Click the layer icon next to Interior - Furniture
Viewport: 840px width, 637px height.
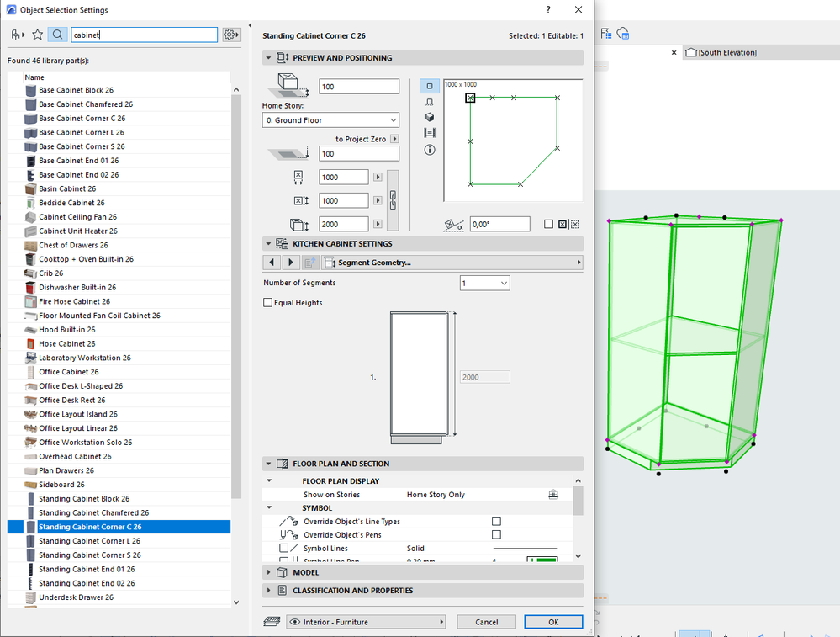[x=272, y=621]
